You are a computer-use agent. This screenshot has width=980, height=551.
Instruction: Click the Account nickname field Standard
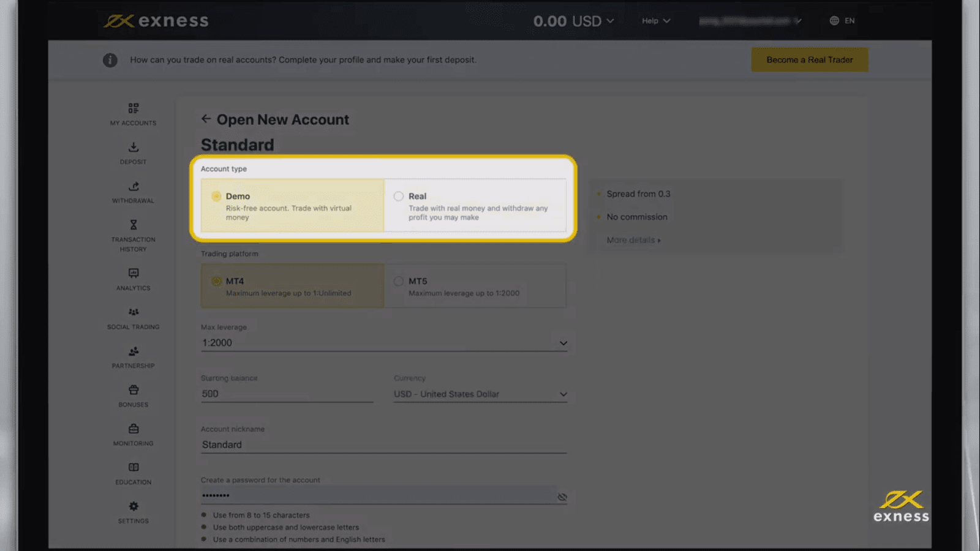pos(384,444)
